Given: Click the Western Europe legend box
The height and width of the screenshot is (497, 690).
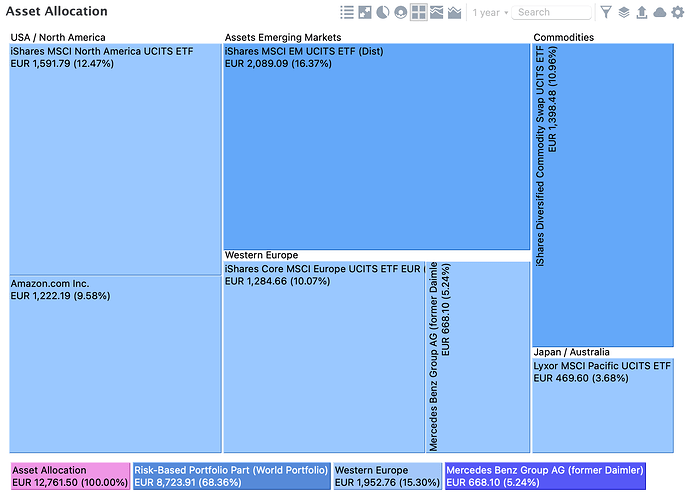Looking at the screenshot, I should pos(387,476).
